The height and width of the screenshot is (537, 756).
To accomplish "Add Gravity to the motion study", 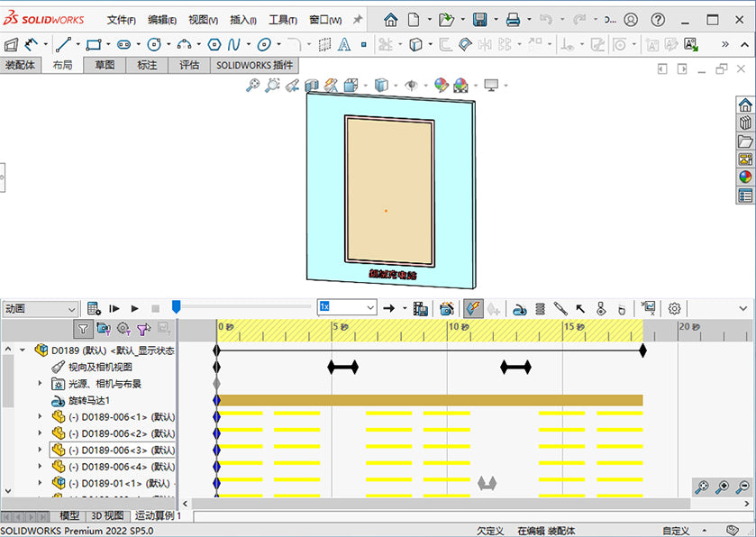I will tap(622, 309).
